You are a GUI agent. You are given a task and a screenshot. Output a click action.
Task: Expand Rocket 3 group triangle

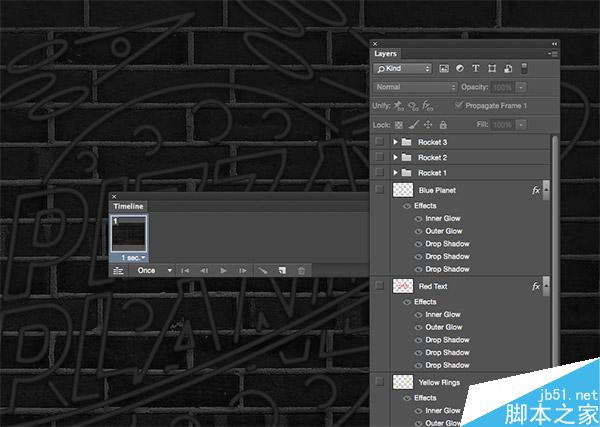395,142
